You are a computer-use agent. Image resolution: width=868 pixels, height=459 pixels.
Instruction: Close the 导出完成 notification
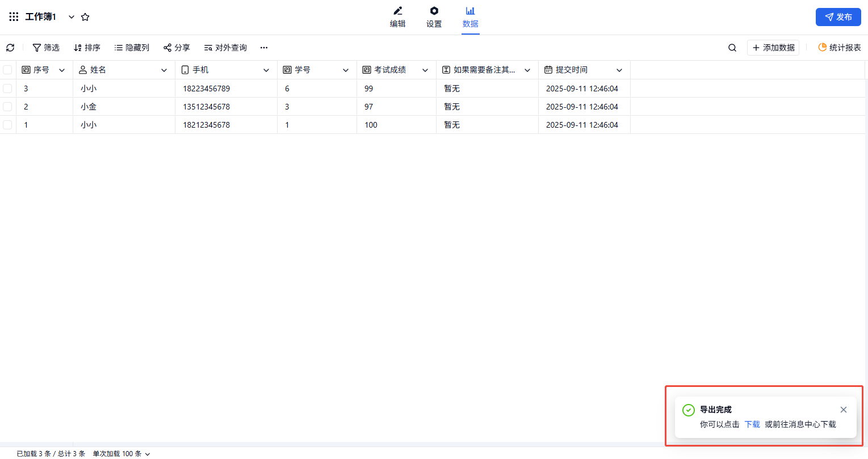pos(844,410)
